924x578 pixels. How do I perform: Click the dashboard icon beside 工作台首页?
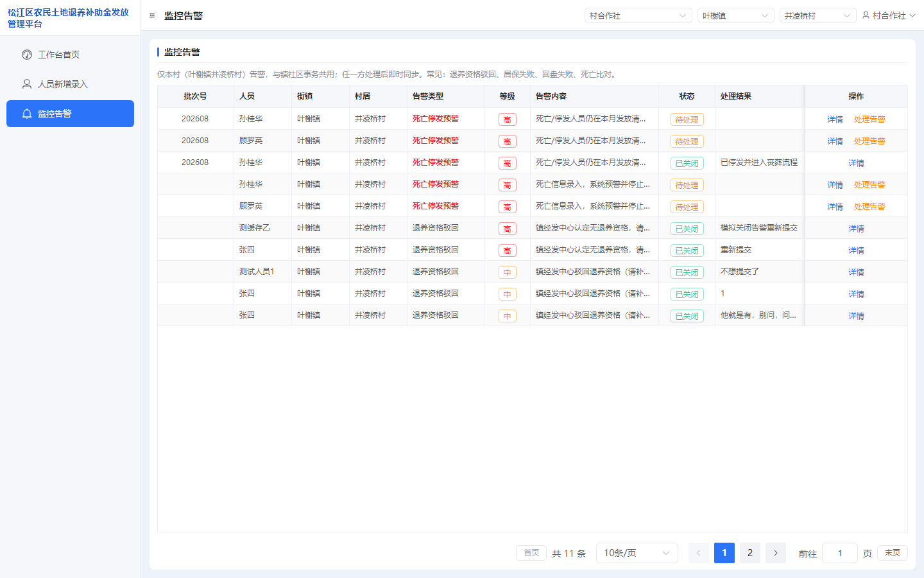tap(27, 55)
